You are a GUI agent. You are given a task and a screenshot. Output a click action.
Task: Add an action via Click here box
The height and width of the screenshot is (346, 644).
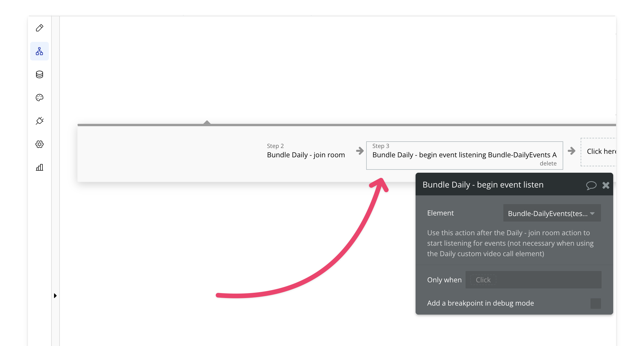[598, 152]
